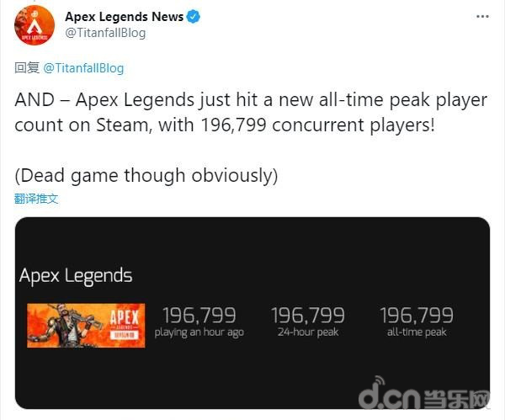Click the tweet text about peak player count
This screenshot has width=505, height=420.
251,112
